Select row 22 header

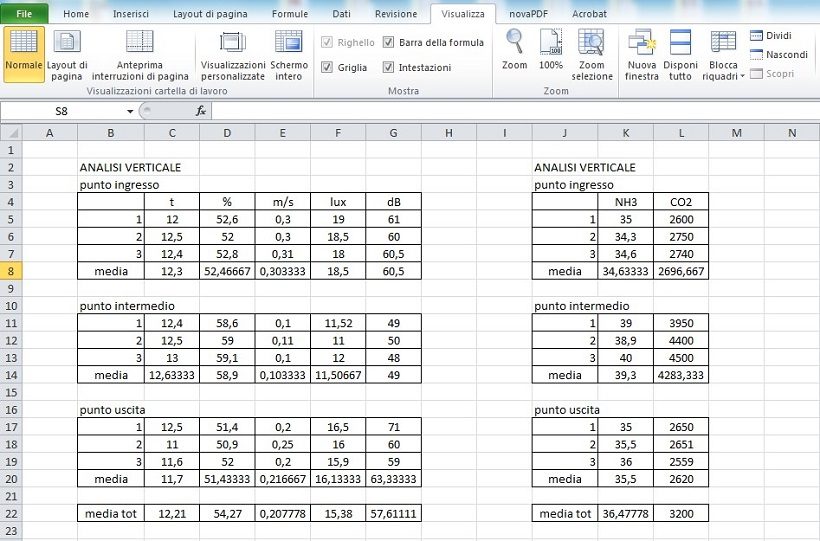point(11,513)
